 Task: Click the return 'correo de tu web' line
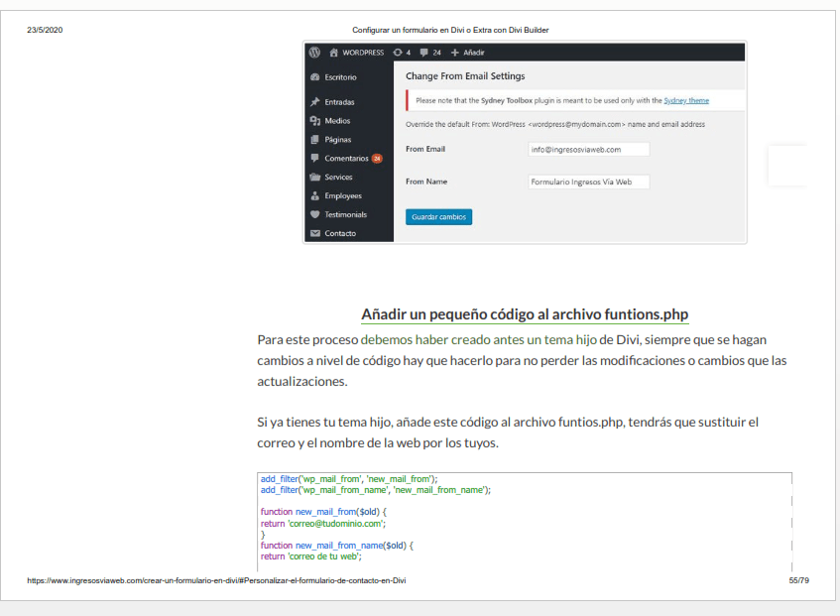(311, 556)
